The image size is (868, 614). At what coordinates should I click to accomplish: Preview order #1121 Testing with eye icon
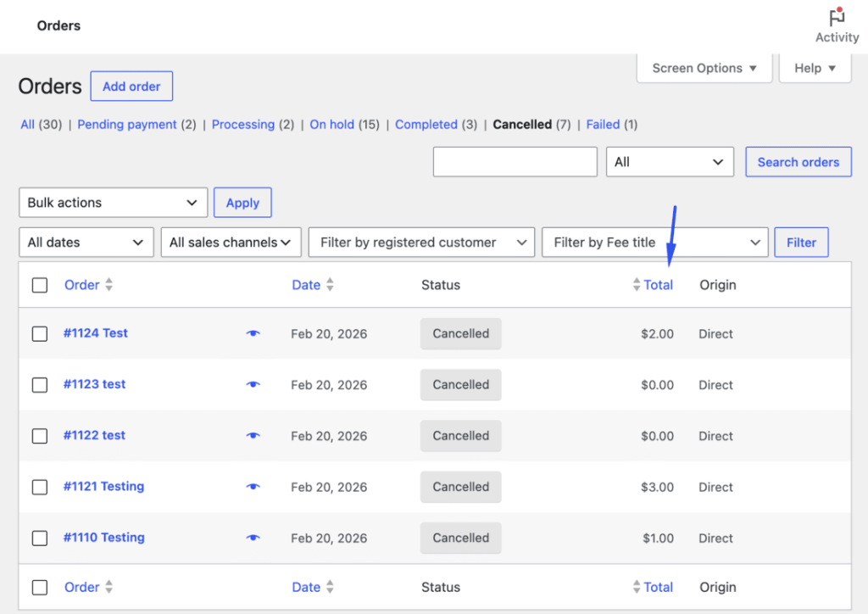coord(253,487)
